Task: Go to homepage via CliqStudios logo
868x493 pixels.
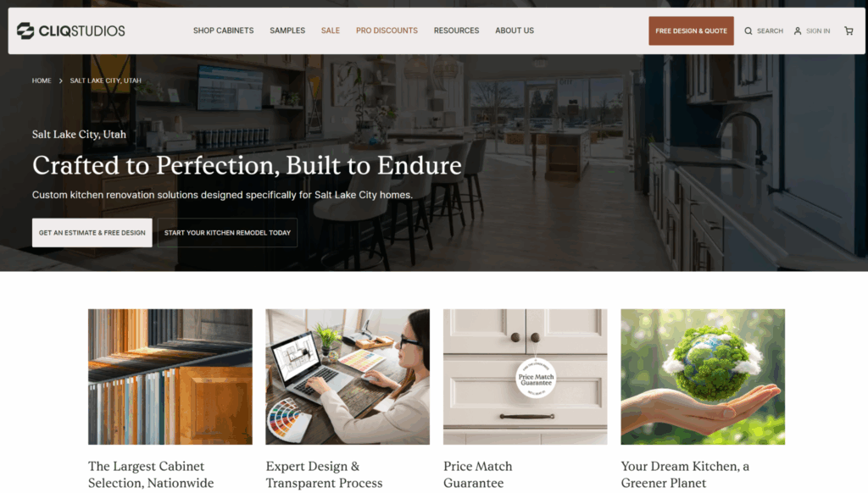Action: coord(71,31)
